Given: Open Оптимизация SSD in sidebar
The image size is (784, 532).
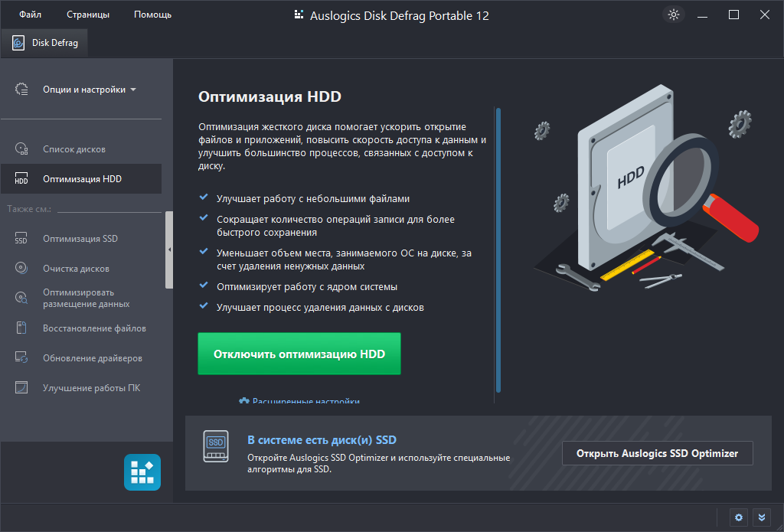Looking at the screenshot, I should (81, 239).
